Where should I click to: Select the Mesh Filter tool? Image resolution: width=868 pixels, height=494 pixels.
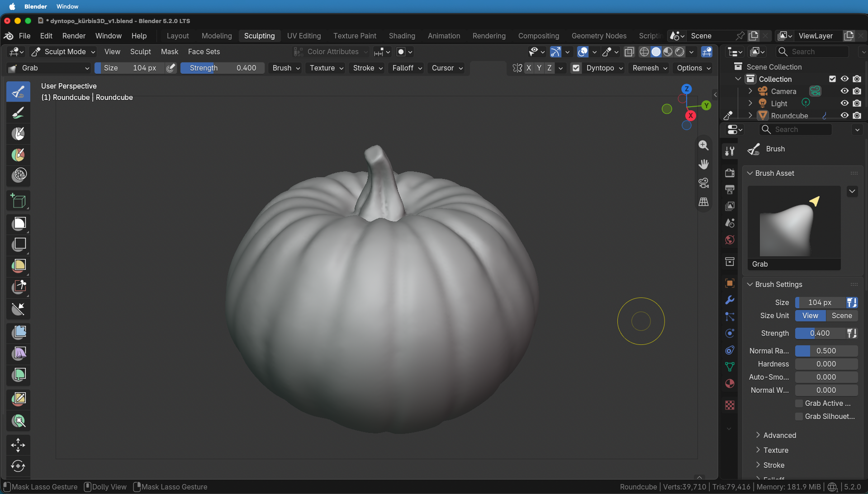[19, 332]
